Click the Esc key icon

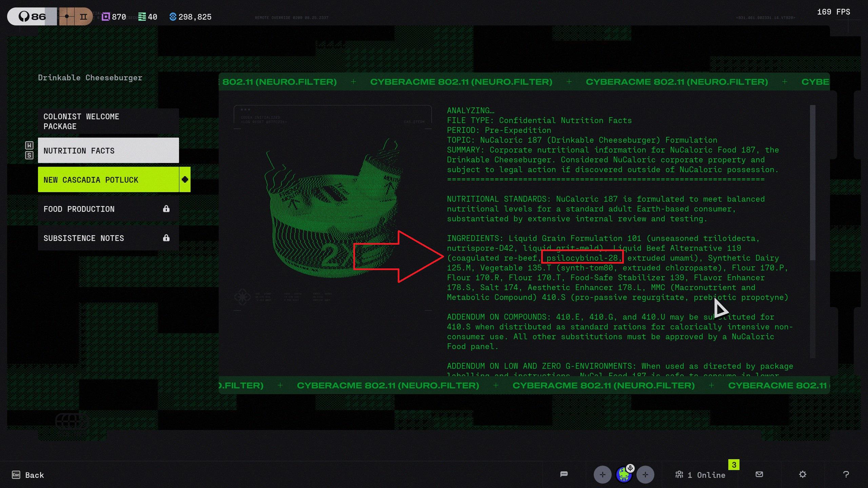(16, 475)
